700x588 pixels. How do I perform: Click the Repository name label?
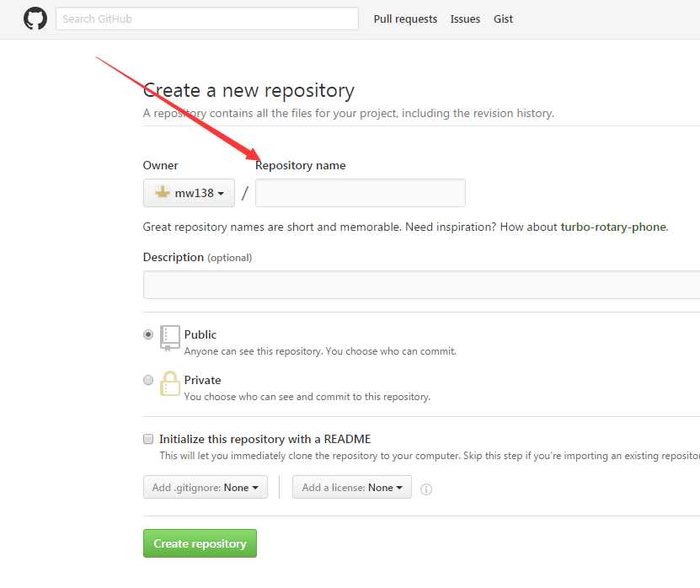(x=301, y=166)
